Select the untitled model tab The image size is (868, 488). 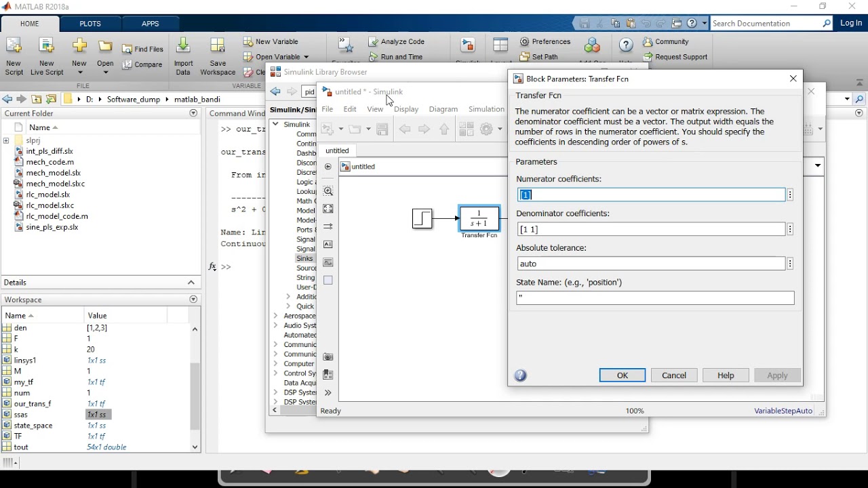[337, 150]
